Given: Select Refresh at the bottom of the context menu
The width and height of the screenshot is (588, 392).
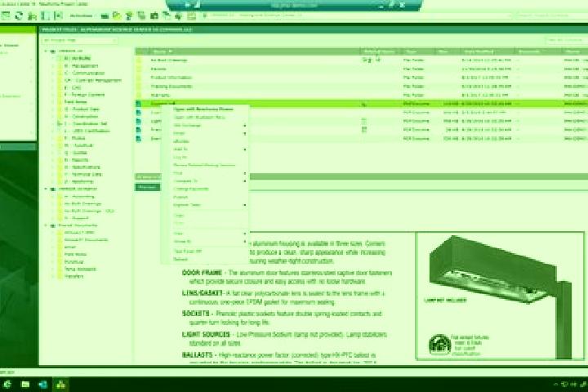Looking at the screenshot, I should [x=180, y=259].
